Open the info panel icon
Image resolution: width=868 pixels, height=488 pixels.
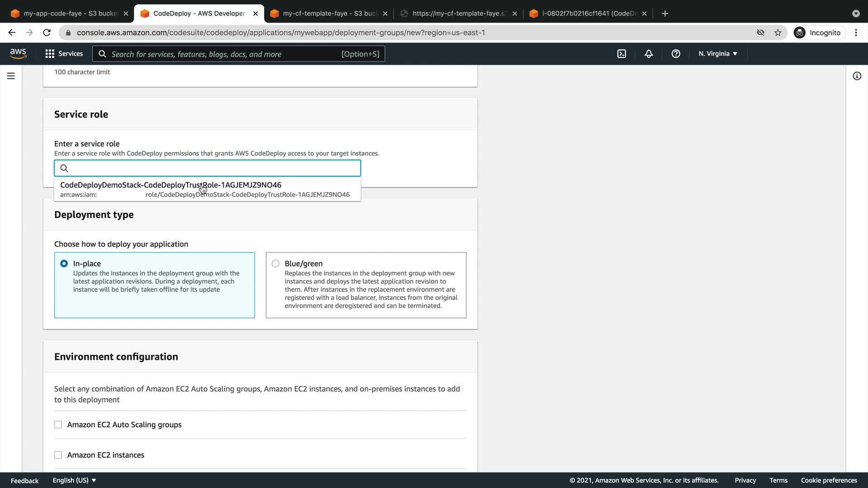[857, 76]
